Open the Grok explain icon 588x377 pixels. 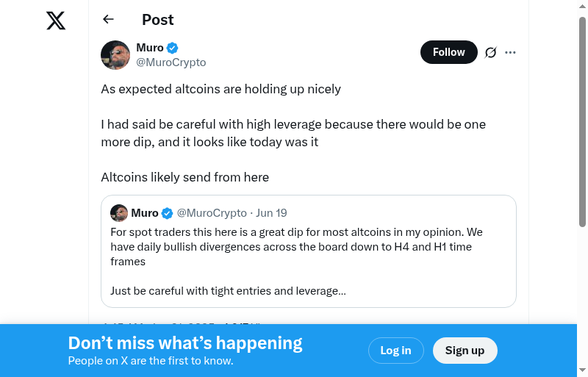(491, 52)
